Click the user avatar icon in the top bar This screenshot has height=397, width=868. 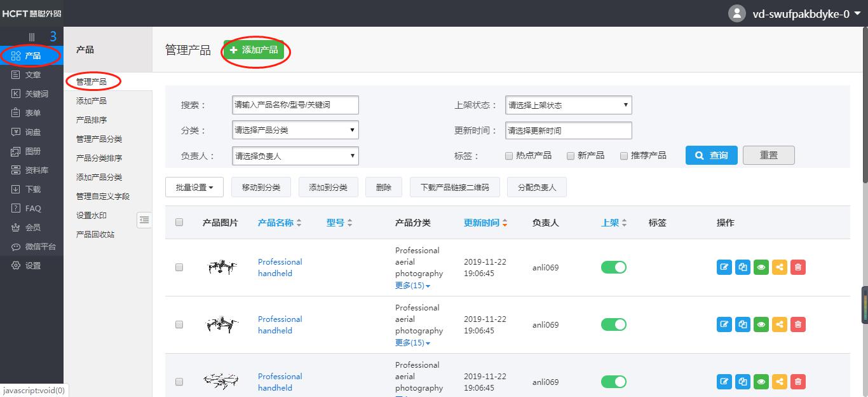pyautogui.click(x=736, y=13)
